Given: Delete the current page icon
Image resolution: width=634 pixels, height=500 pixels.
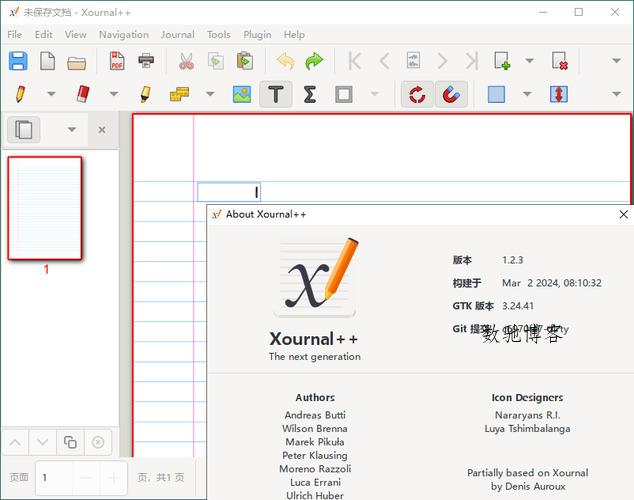Looking at the screenshot, I should point(560,61).
